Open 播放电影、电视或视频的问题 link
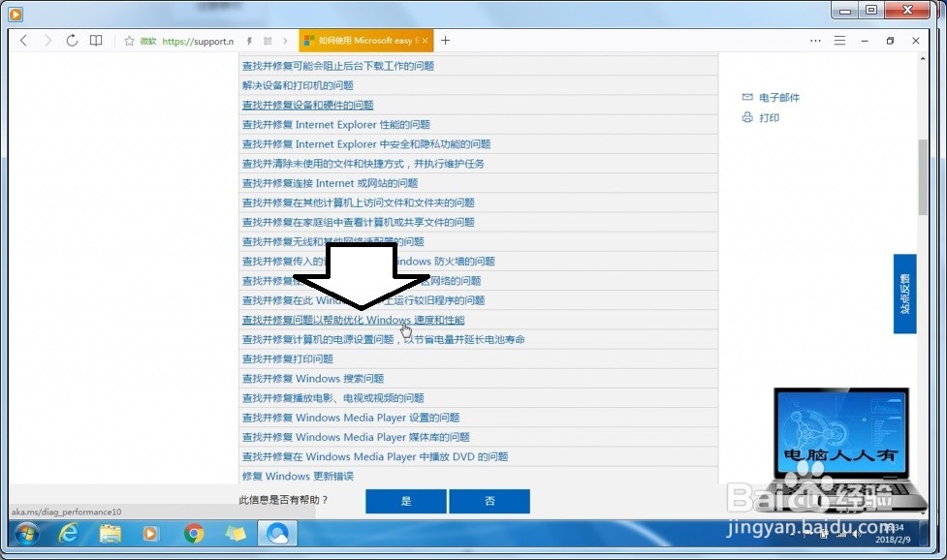 point(332,397)
